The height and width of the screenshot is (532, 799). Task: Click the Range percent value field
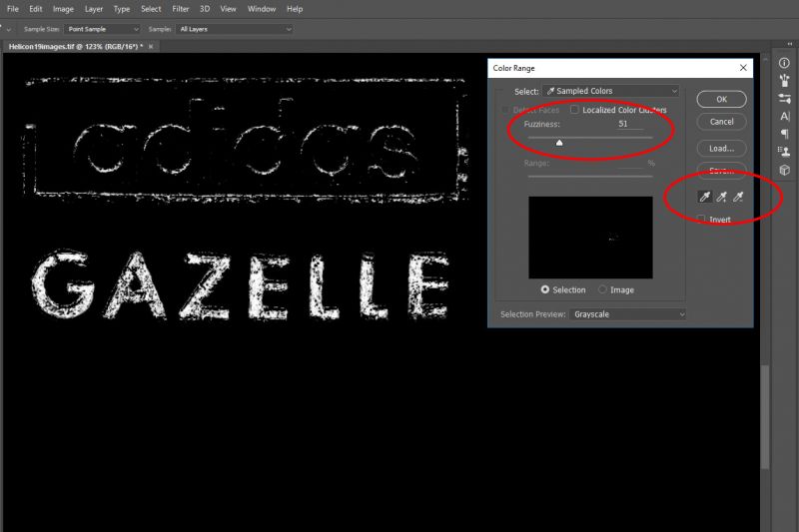(630, 163)
